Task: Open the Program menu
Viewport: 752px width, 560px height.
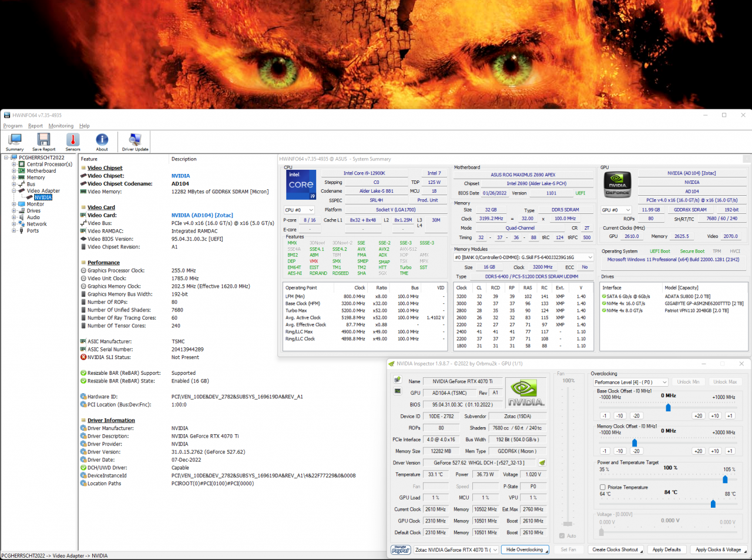Action: pyautogui.click(x=13, y=126)
